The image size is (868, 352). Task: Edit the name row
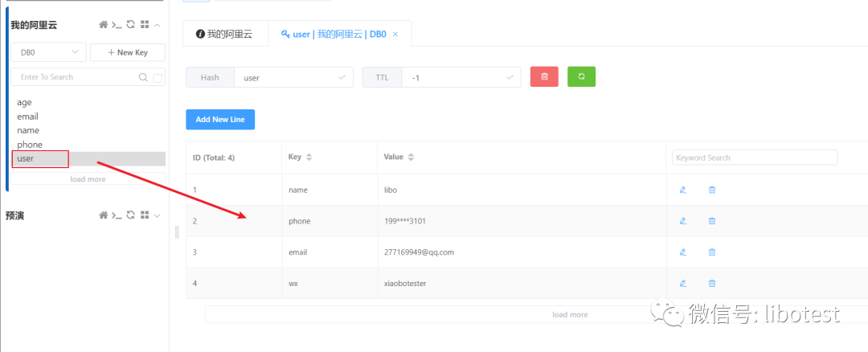683,190
